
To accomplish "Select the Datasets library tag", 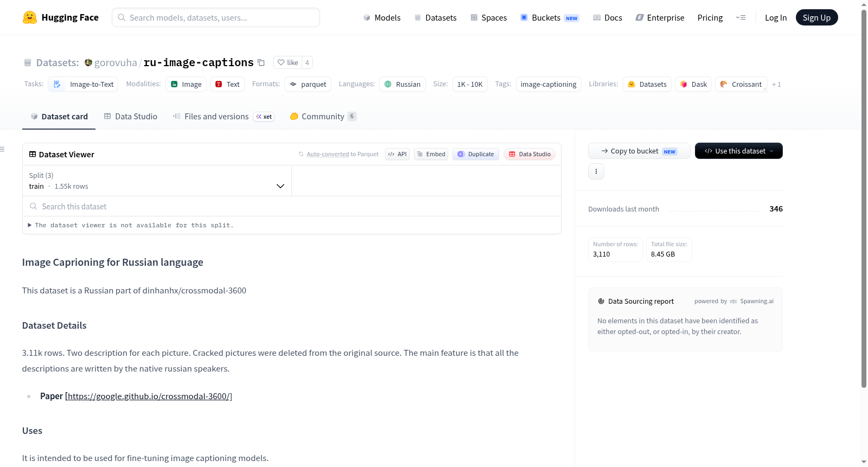I will coord(647,84).
